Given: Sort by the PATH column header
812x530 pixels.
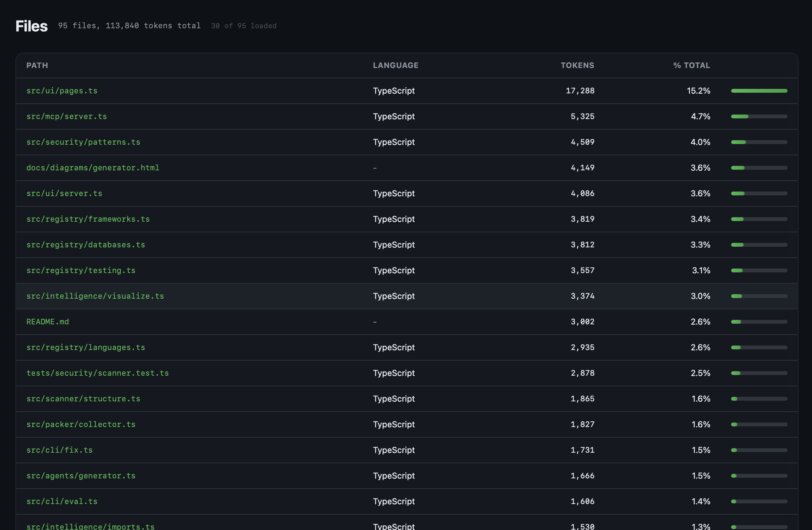Looking at the screenshot, I should point(37,65).
